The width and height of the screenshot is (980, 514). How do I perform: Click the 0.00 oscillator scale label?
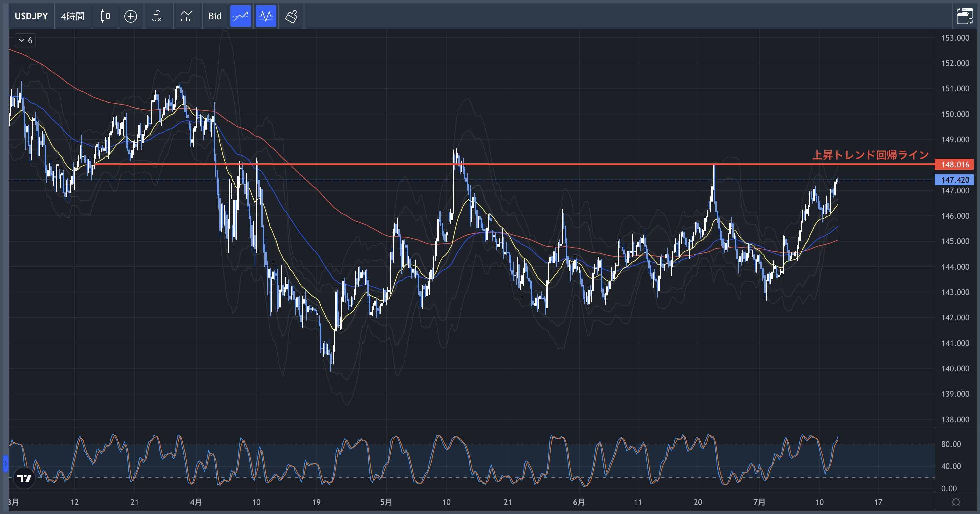[x=949, y=489]
